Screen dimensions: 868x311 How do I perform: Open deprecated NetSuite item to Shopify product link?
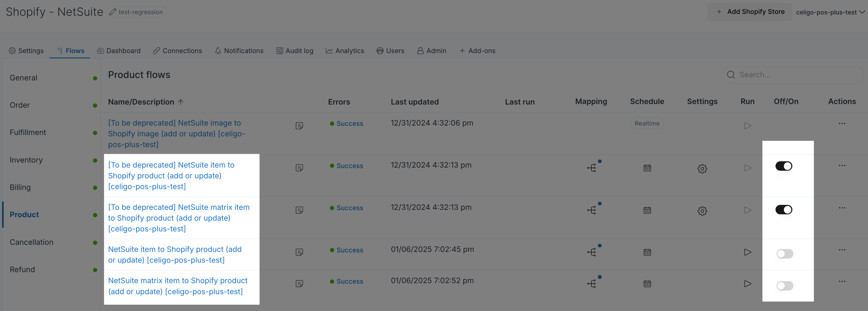tap(171, 176)
